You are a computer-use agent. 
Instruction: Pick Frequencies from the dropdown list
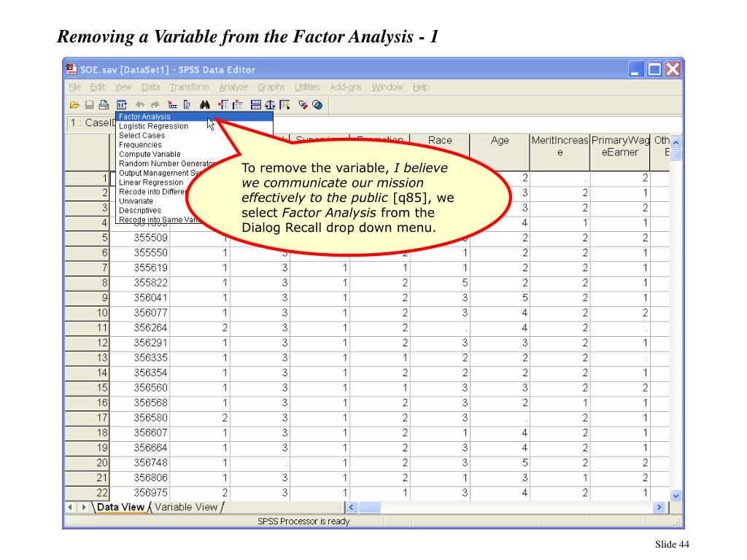[140, 145]
